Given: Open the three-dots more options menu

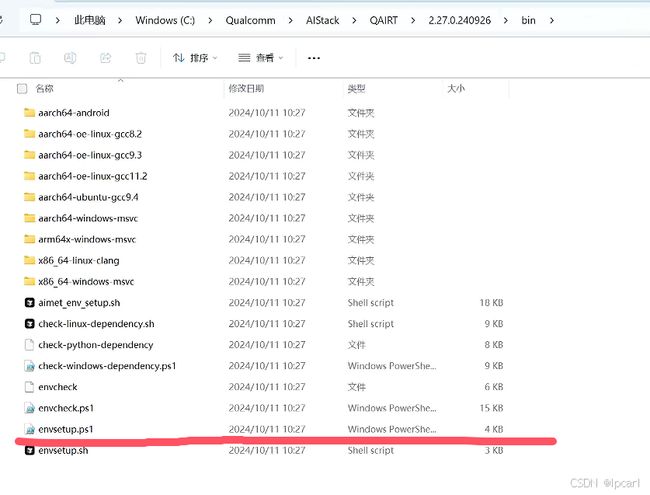Looking at the screenshot, I should coord(314,58).
